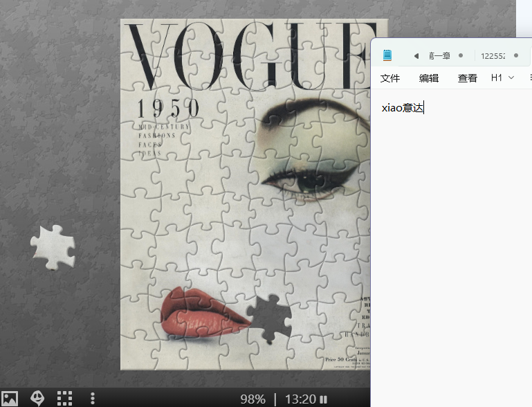Open the 编辑 menu in Notepad

429,78
